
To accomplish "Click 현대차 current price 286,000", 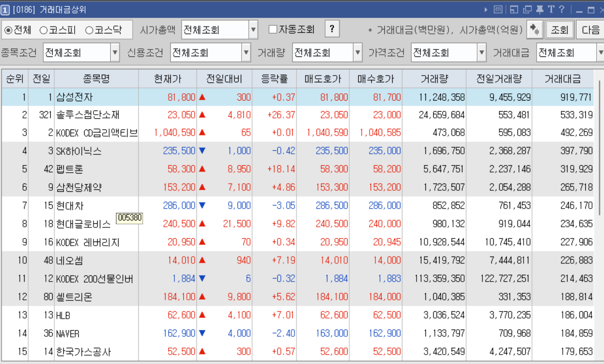I will pyautogui.click(x=179, y=205).
